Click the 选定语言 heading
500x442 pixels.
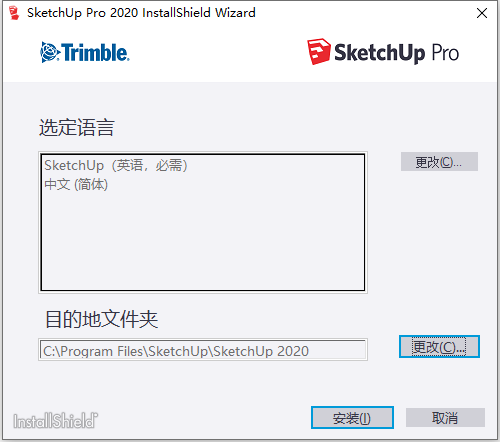tap(77, 127)
